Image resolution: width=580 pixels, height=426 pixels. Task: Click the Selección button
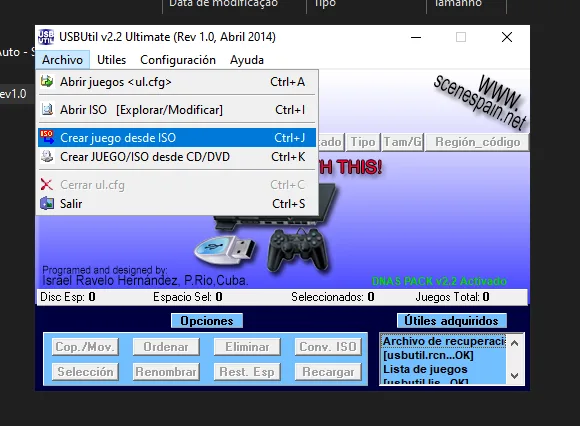click(x=85, y=372)
